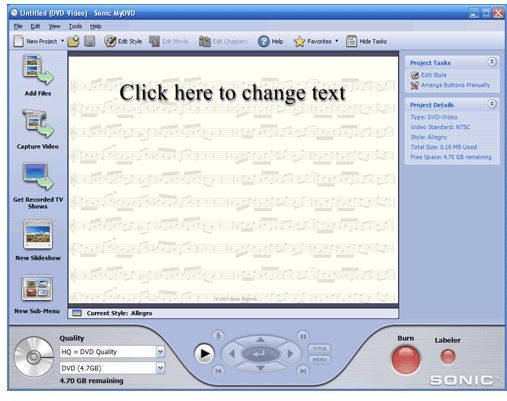Open project folder icon in toolbar
The width and height of the screenshot is (507, 401).
pyautogui.click(x=73, y=41)
